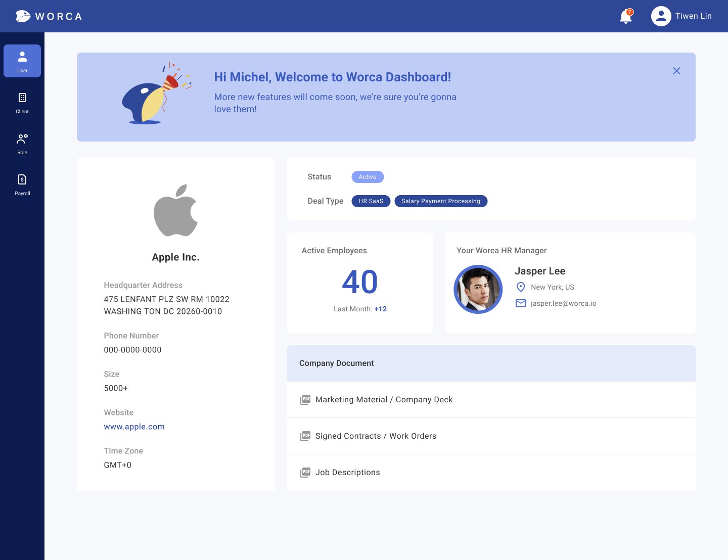Click the WORCA brand name text
The image size is (728, 560).
[59, 17]
